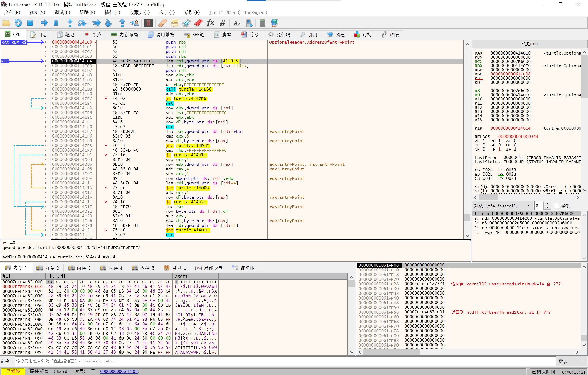Show Functions with the fx icon
Image resolution: width=588 pixels, height=375 pixels.
click(210, 23)
